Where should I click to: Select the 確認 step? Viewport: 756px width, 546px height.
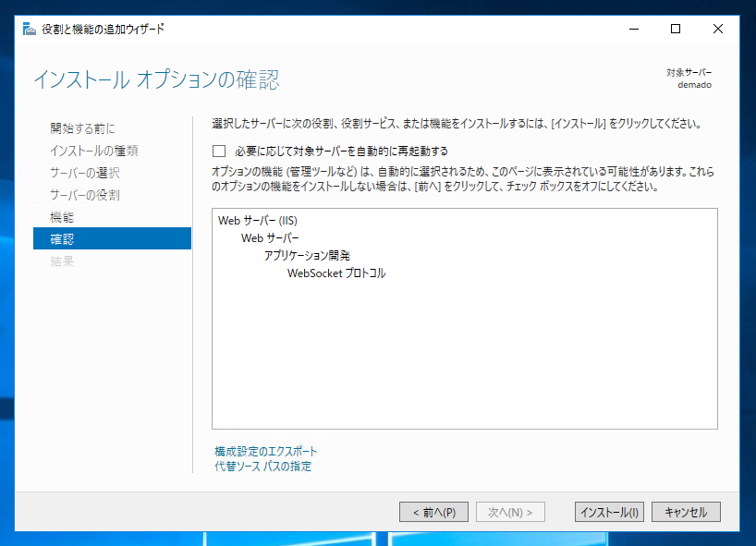pos(112,238)
